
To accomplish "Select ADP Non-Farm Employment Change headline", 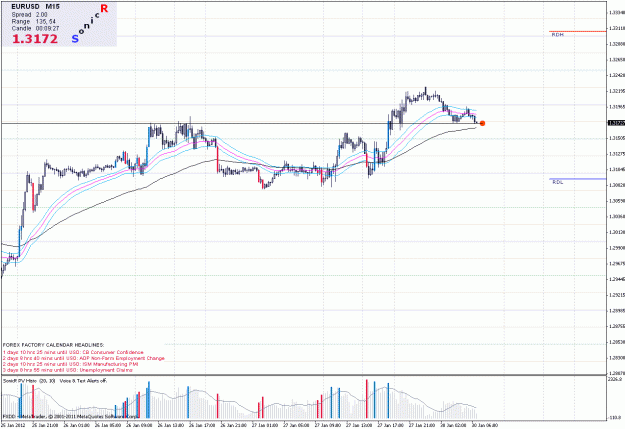I will 84,358.
